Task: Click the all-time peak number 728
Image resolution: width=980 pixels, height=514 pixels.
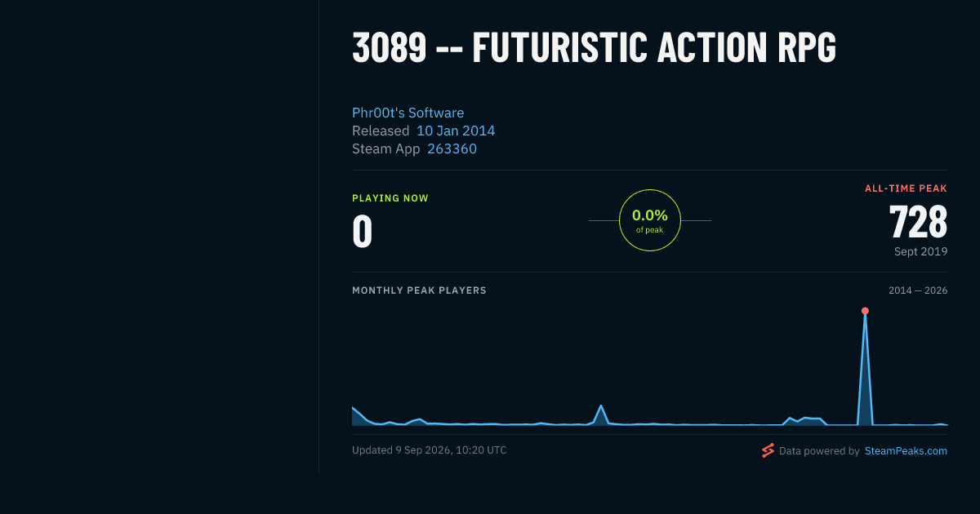Action: [918, 221]
